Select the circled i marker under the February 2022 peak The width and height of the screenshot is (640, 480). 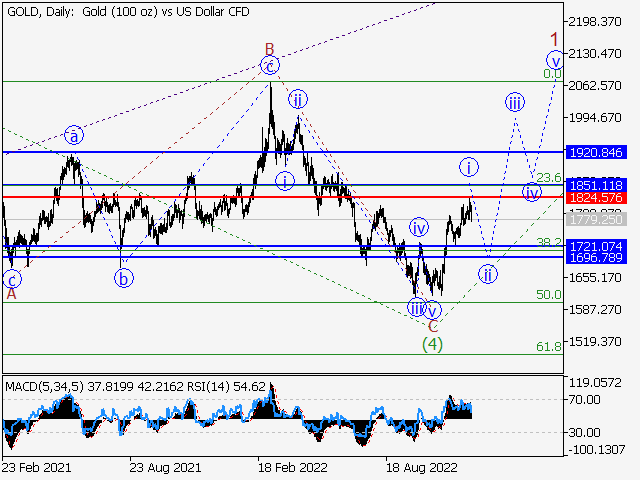285,181
